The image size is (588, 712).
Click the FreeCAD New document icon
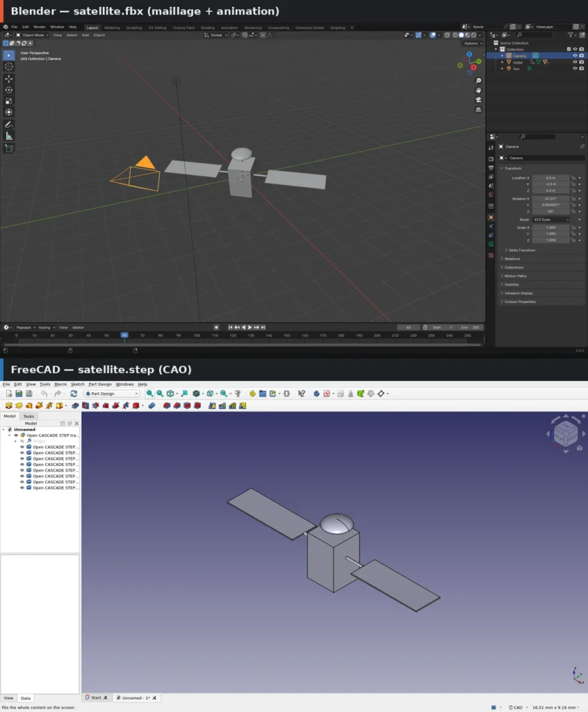point(8,394)
